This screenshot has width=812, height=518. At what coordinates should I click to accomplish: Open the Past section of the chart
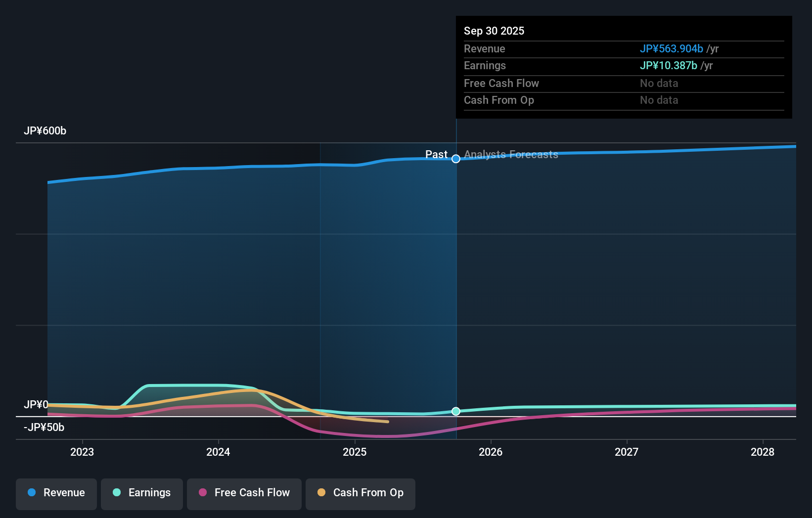pos(437,154)
